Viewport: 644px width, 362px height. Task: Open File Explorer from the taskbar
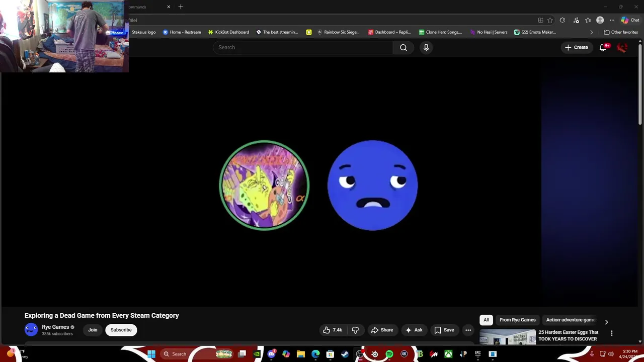point(301,354)
